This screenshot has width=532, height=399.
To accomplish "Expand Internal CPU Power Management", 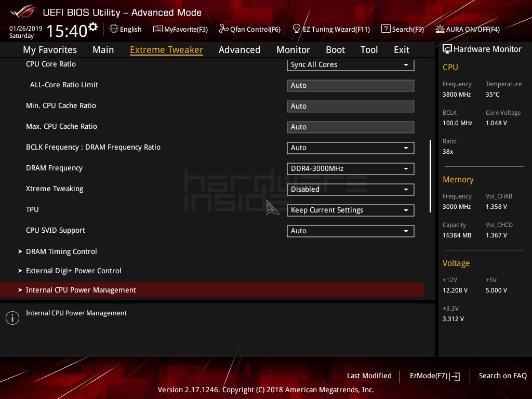I will coord(212,290).
